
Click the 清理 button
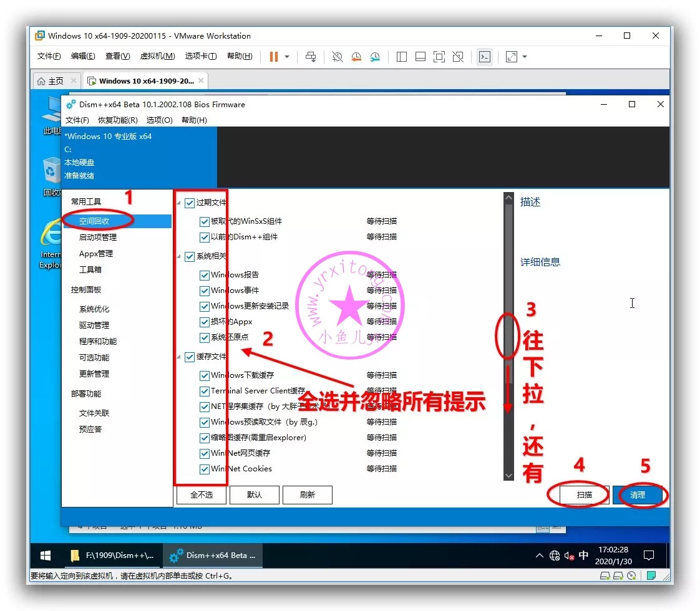click(x=637, y=494)
